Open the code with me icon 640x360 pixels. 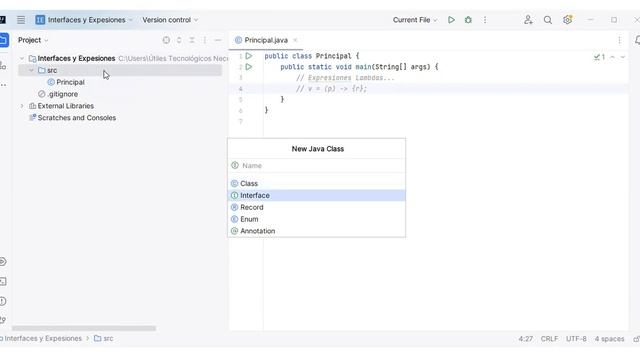tap(528, 20)
